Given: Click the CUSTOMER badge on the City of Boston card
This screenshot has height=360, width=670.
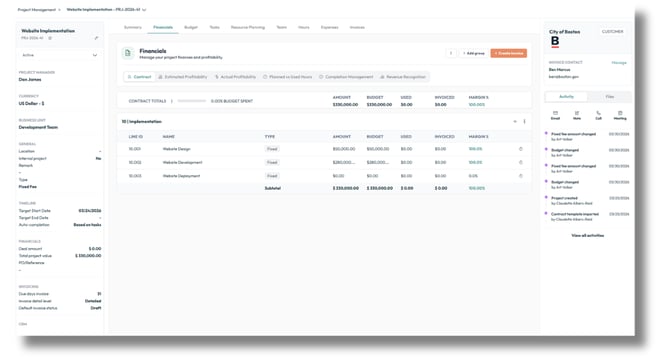Looking at the screenshot, I should pos(612,32).
